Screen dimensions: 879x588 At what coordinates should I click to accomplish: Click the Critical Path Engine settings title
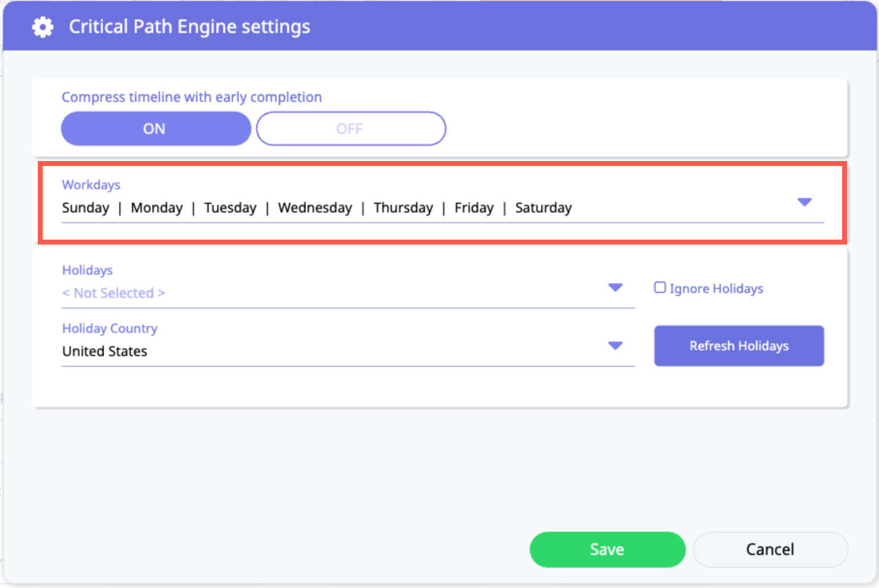point(189,27)
